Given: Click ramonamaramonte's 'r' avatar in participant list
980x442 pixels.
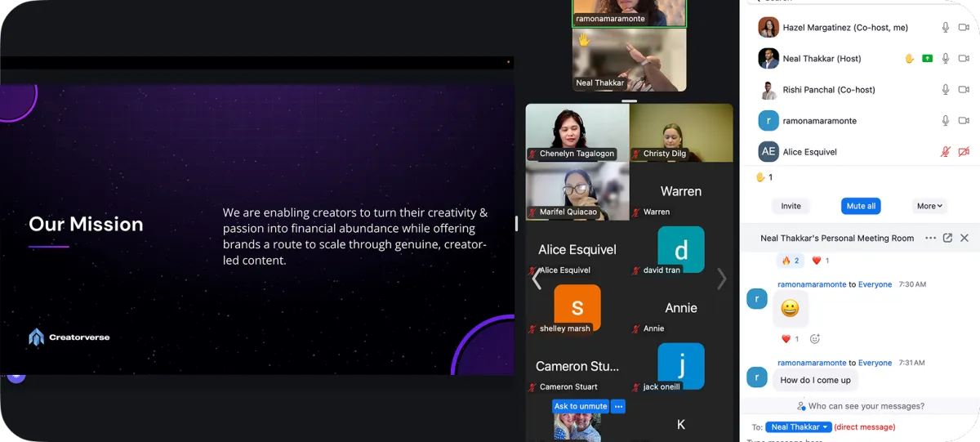Looking at the screenshot, I should point(768,121).
